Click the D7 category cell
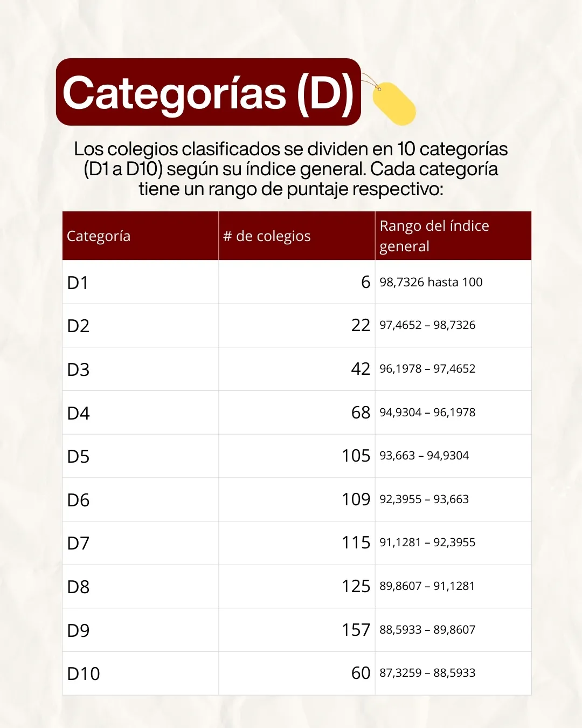The image size is (582, 728). coord(78,543)
